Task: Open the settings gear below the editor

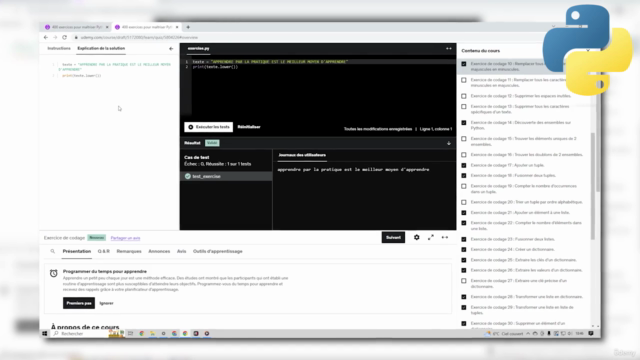Action: [417, 238]
